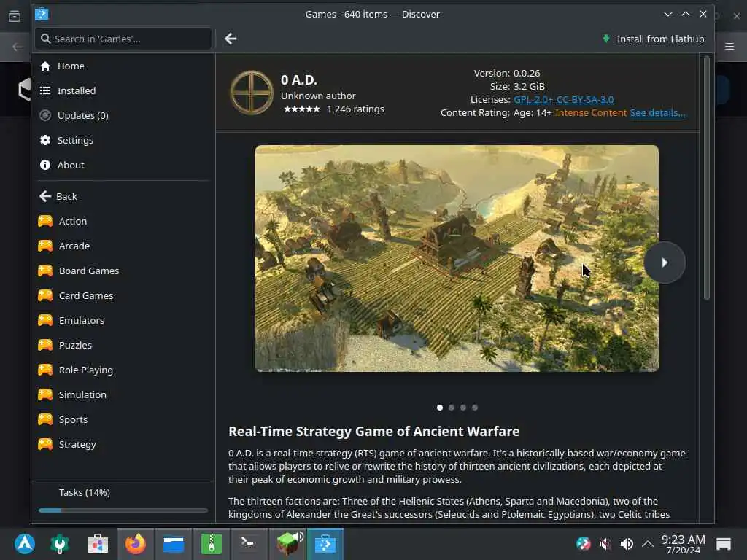
Task: Expand the hidden system tray icons
Action: coord(648,543)
